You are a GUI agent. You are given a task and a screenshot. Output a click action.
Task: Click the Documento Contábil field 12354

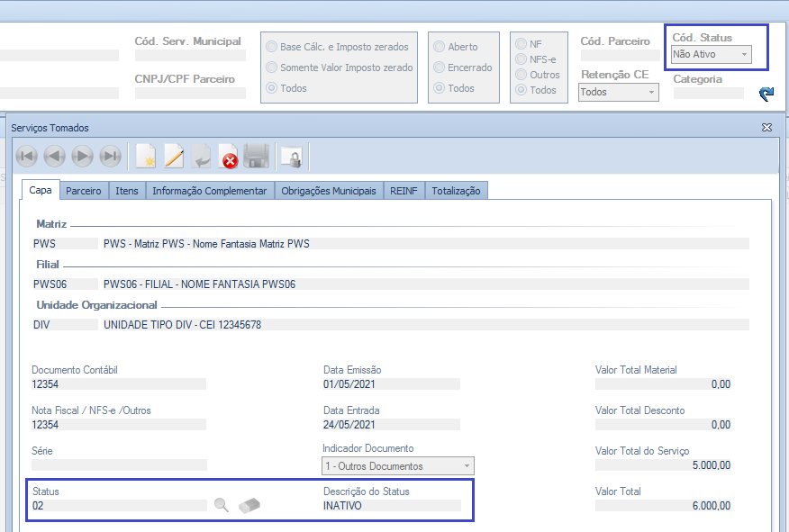[x=119, y=384]
